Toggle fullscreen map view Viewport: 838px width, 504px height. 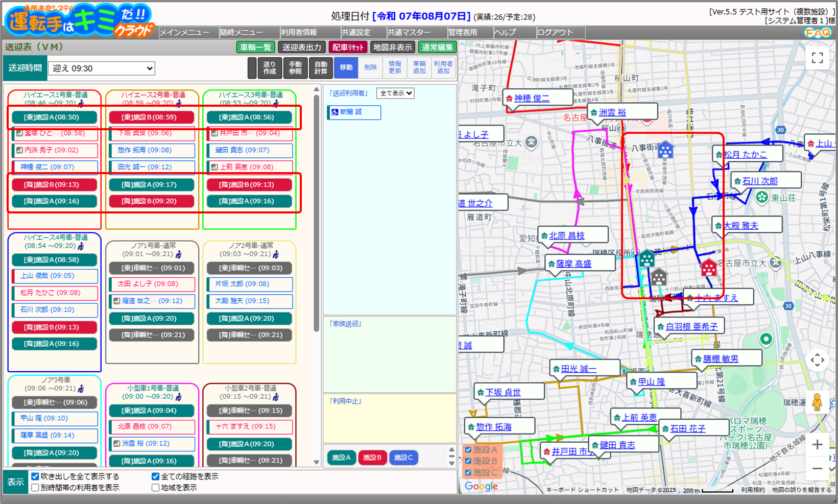(x=817, y=58)
